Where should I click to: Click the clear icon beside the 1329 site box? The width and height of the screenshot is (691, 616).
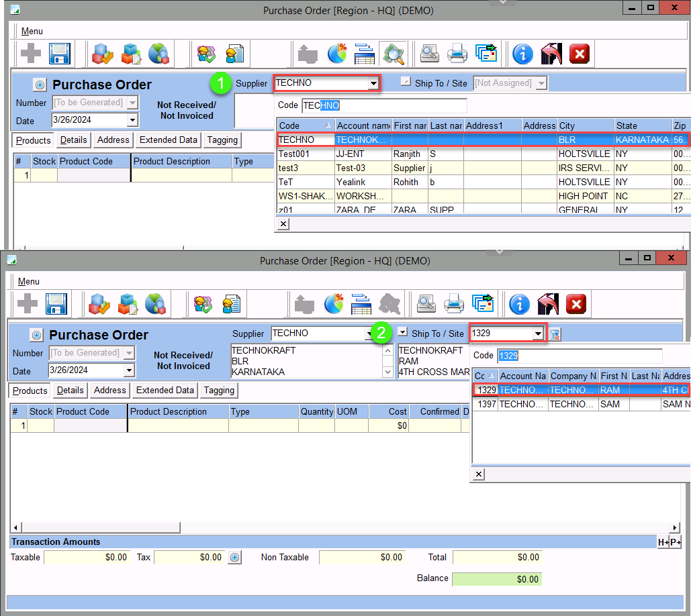tap(555, 333)
